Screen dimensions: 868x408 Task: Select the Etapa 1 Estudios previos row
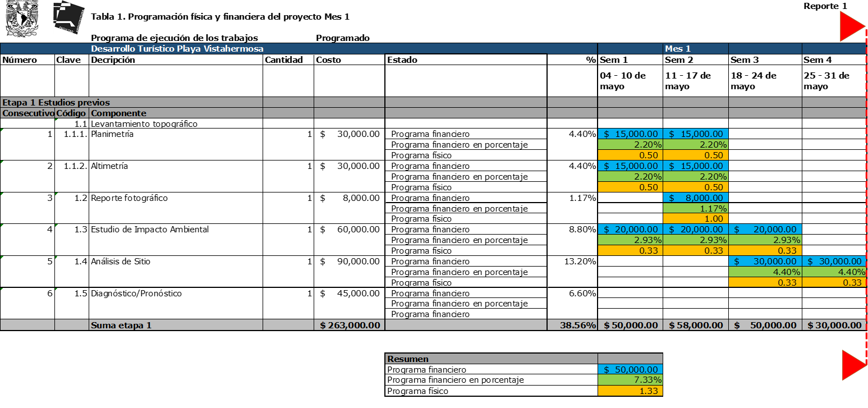click(56, 102)
